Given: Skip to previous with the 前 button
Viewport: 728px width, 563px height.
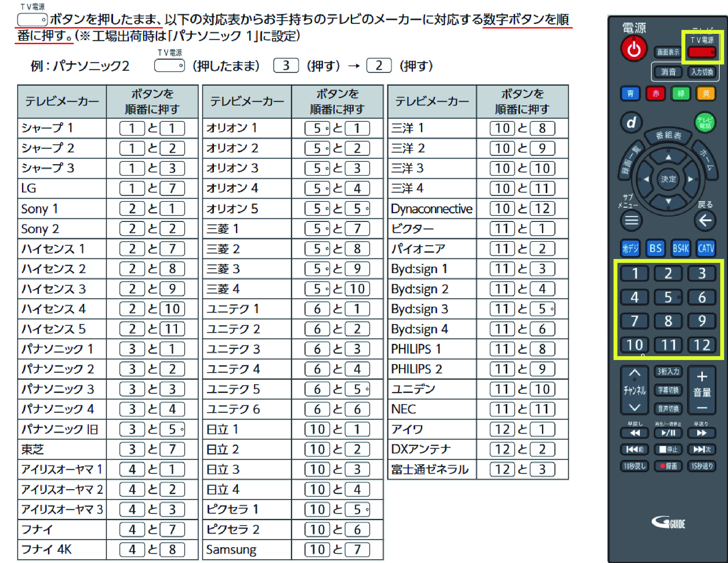Looking at the screenshot, I should [x=634, y=449].
